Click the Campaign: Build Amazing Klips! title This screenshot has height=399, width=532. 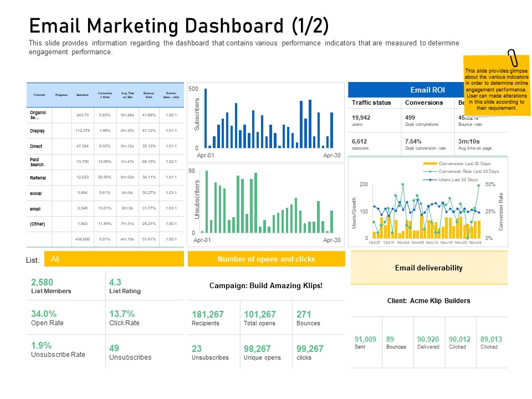266,286
